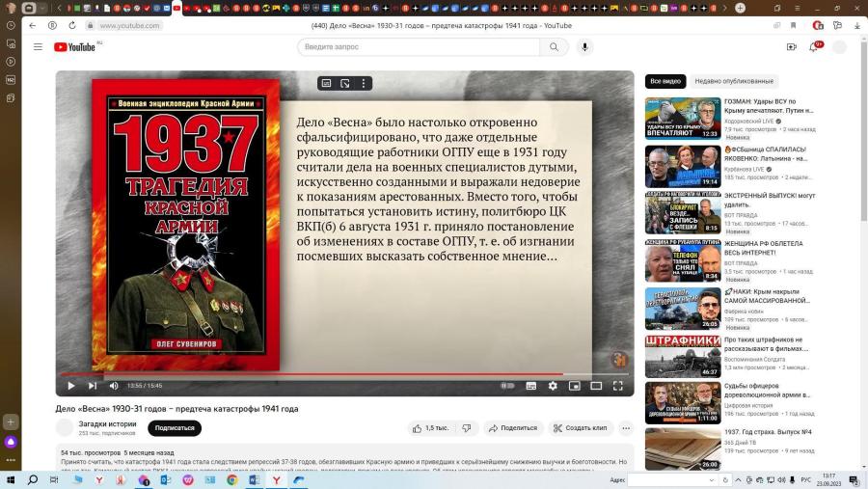This screenshot has height=489, width=868.
Task: Go to YouTube home via logo
Action: coord(75,47)
